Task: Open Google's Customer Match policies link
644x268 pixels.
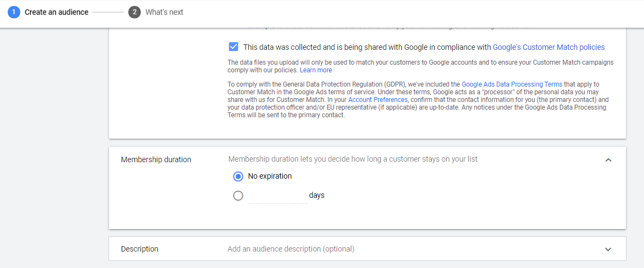Action: pos(549,47)
